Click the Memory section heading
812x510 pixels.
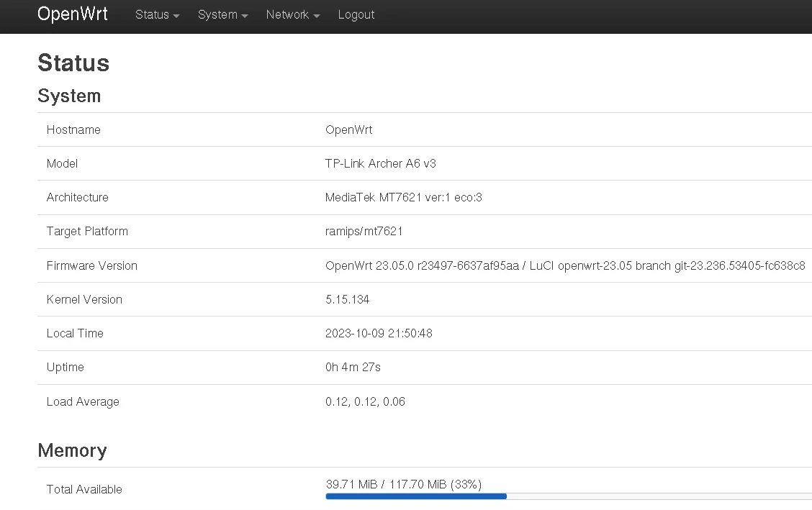(72, 450)
